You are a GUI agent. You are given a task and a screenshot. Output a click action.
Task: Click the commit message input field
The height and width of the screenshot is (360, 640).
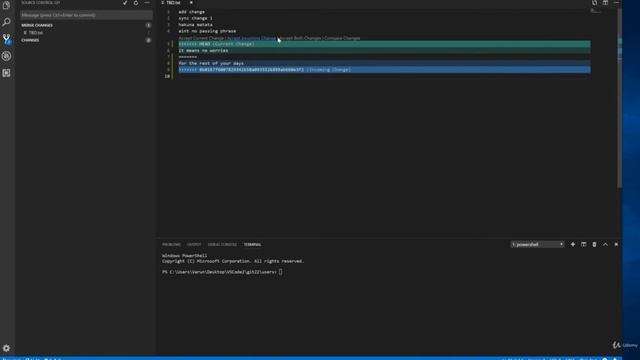tap(86, 15)
